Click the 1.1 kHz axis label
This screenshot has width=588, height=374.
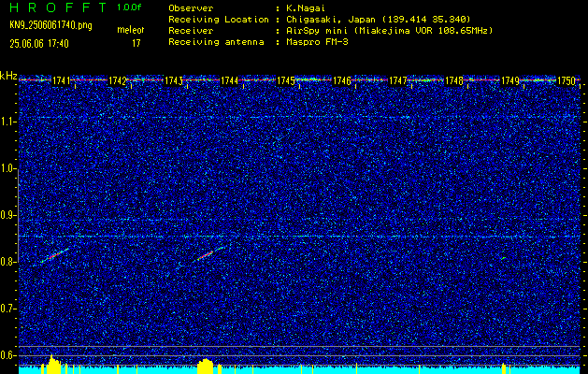[7, 122]
